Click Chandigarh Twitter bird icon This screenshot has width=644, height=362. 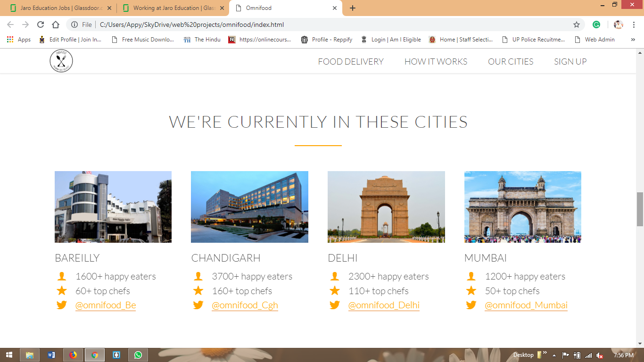pyautogui.click(x=198, y=305)
